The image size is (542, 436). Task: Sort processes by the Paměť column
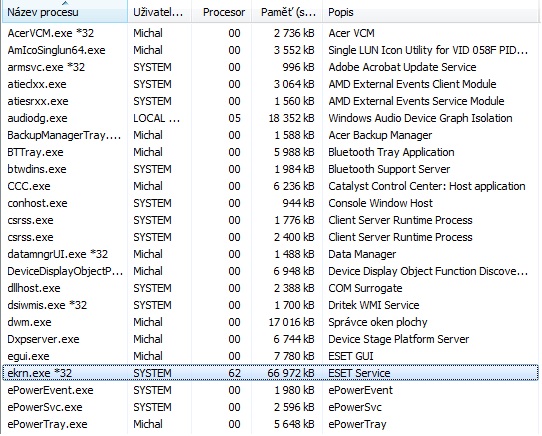(x=287, y=12)
